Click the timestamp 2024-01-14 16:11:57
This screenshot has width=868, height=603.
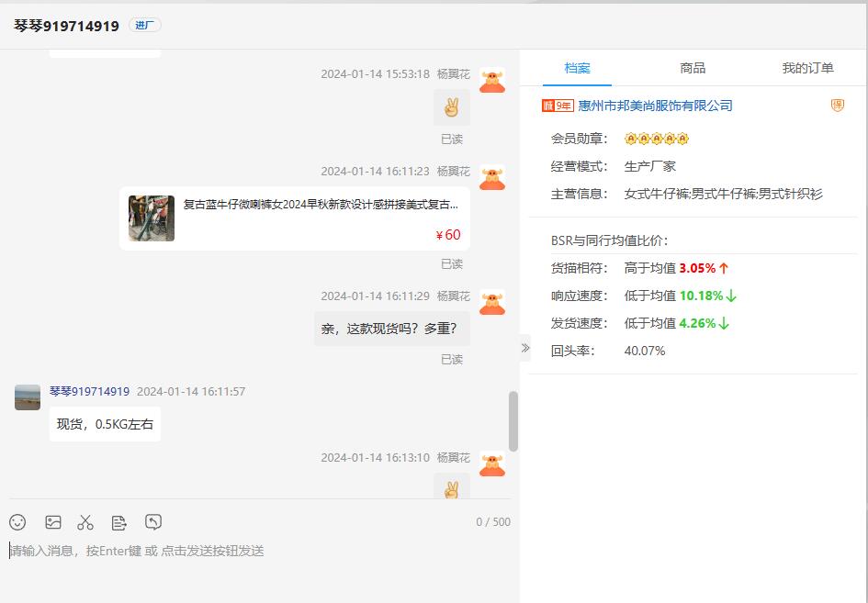(x=191, y=392)
